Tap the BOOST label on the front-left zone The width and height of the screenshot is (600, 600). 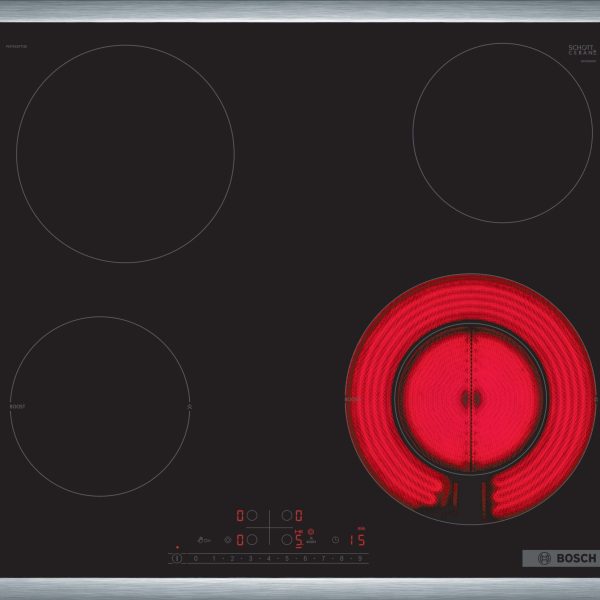pyautogui.click(x=18, y=406)
